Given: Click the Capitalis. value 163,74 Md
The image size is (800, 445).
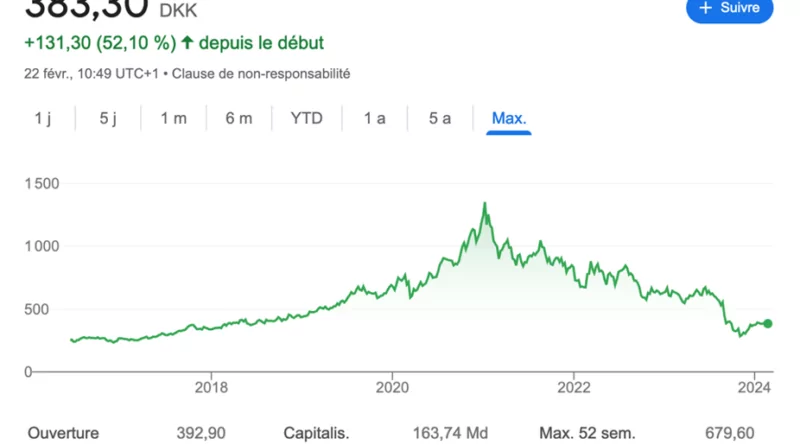Looking at the screenshot, I should [453, 433].
